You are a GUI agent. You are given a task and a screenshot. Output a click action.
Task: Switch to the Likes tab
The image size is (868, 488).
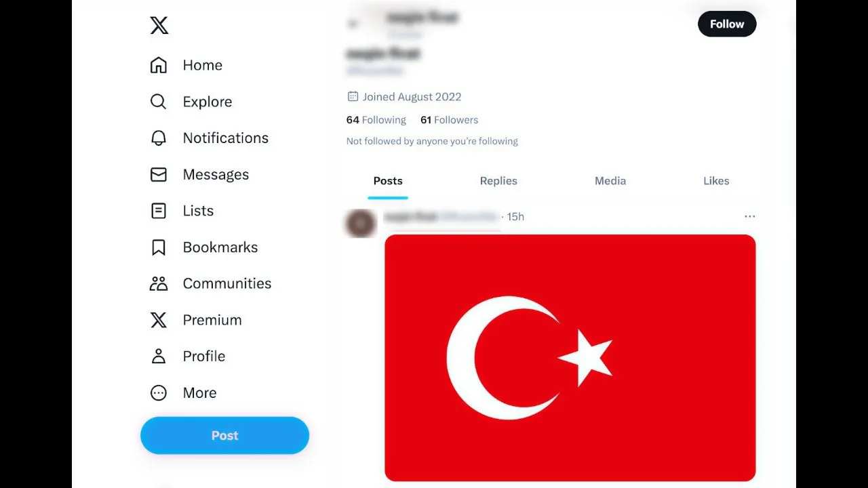point(716,181)
